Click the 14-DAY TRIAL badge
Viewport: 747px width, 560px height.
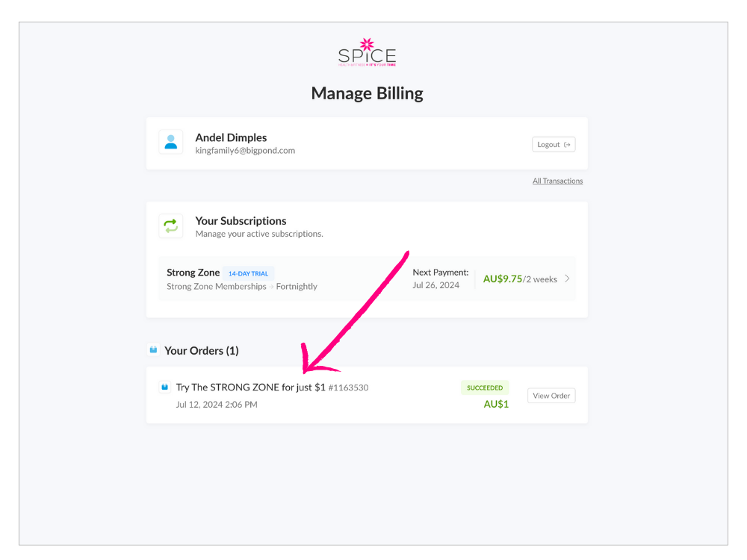point(248,273)
